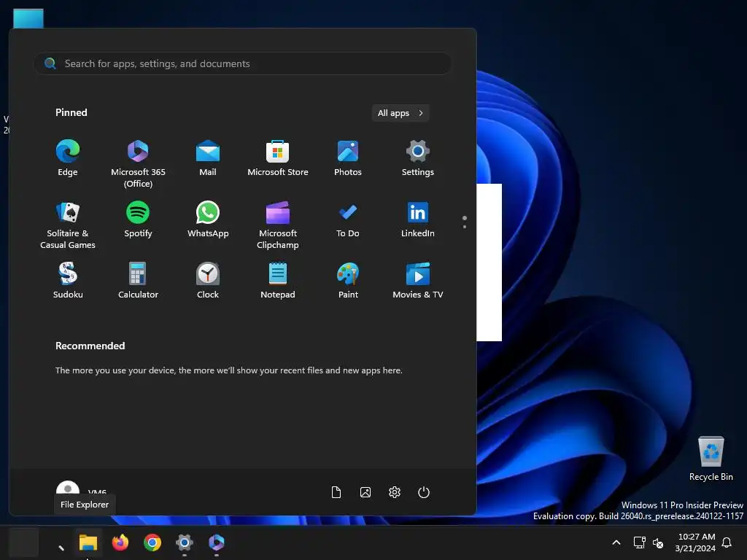Click the Power button in Start menu
The image size is (747, 560).
tap(424, 492)
